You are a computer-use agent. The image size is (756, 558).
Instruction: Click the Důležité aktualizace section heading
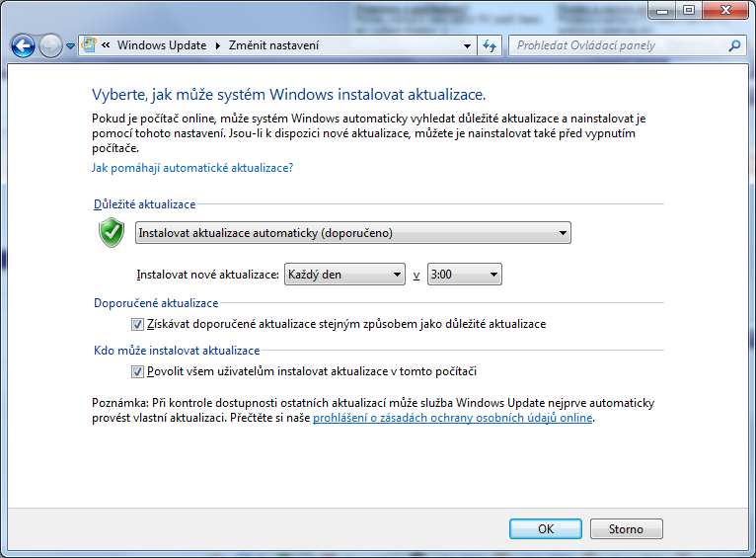tap(145, 204)
